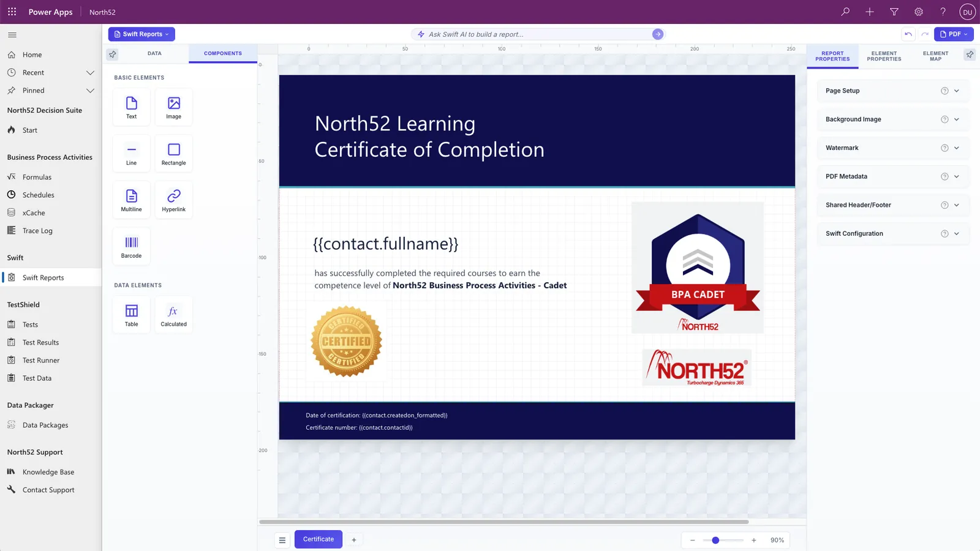Submit the Swift AI prompt arrow
Screen dimensions: 980x551
(658, 34)
